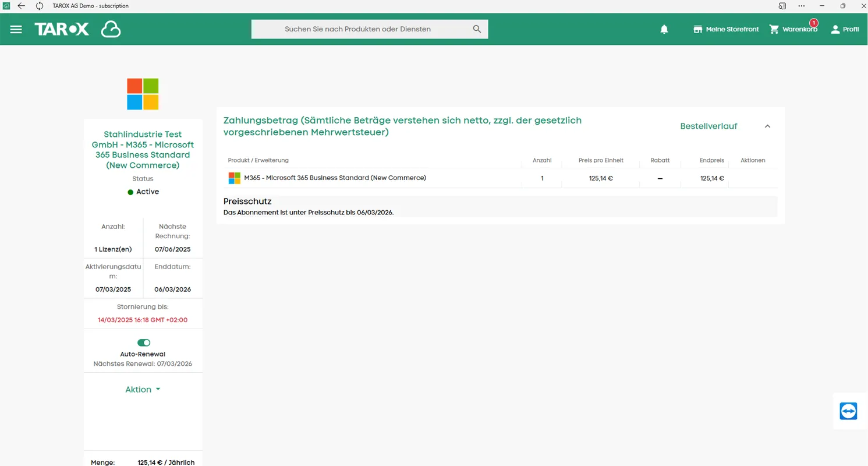Click the window reload icon
The image size is (868, 466).
(x=39, y=6)
